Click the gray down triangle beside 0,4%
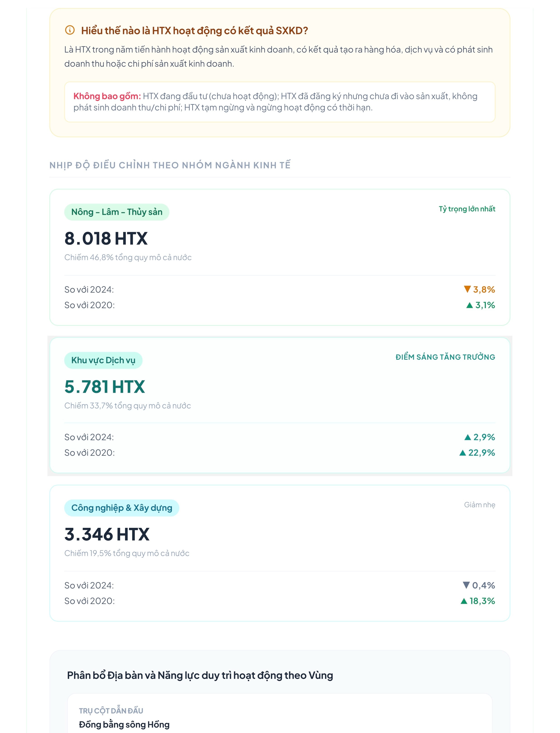 466,585
